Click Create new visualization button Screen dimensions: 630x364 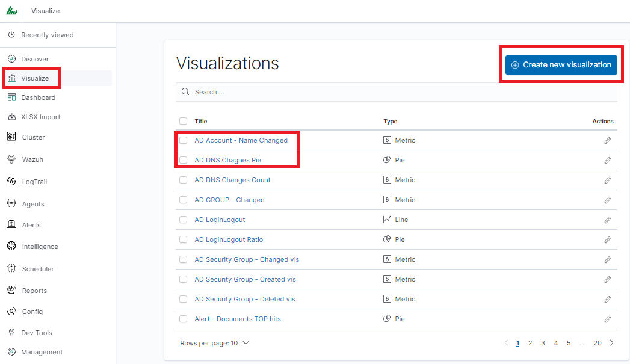[x=561, y=64]
